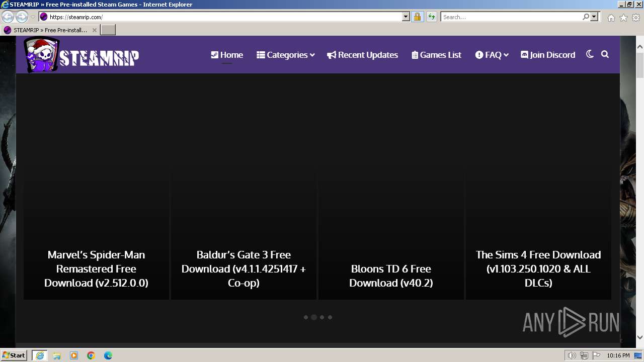The width and height of the screenshot is (644, 362).
Task: Click Internet Explorer taskbar icon
Action: [x=40, y=355]
